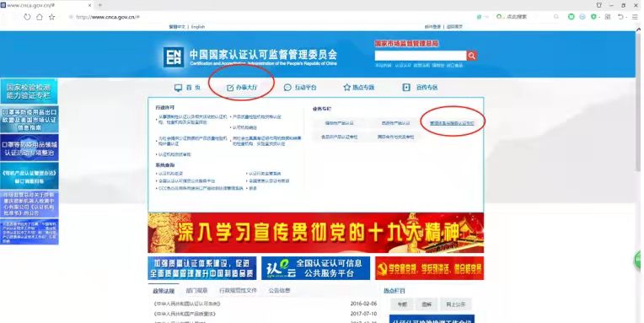The height and width of the screenshot is (323, 644).
Task: Switch to 繁體中文 version
Action: point(177,27)
